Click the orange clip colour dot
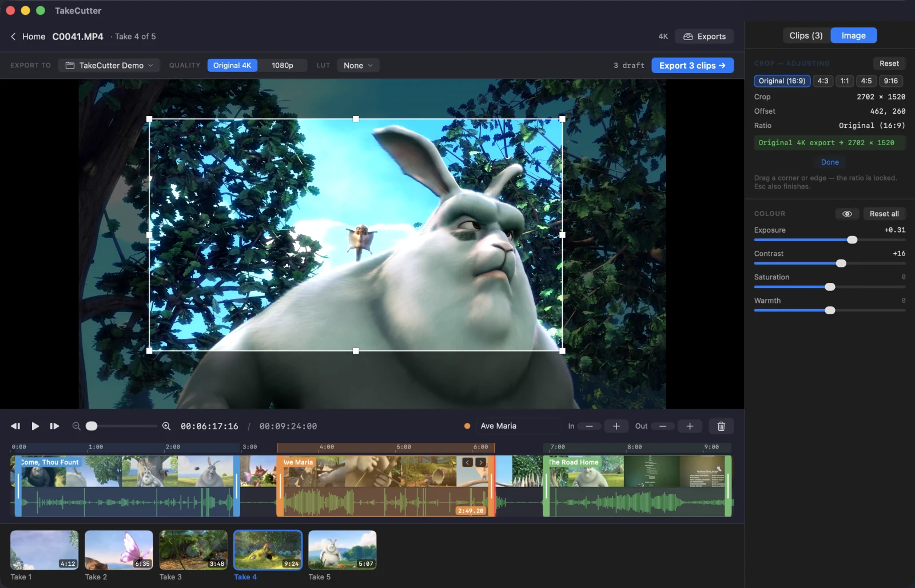This screenshot has height=588, width=915. tap(467, 426)
